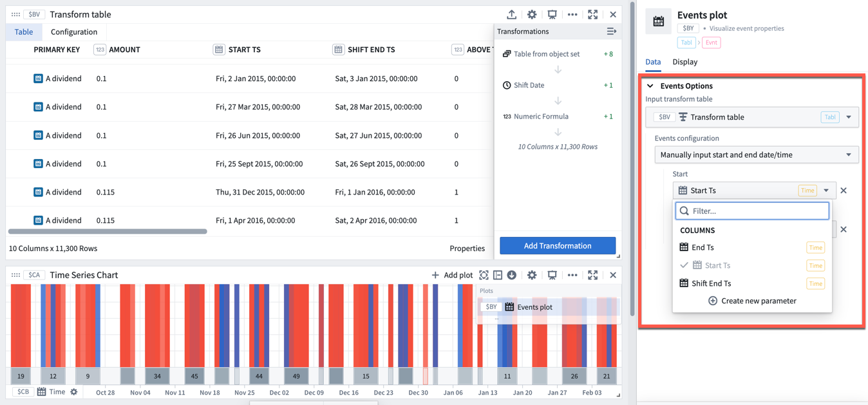Click the START TS column header
This screenshot has height=405, width=868.
coord(245,50)
